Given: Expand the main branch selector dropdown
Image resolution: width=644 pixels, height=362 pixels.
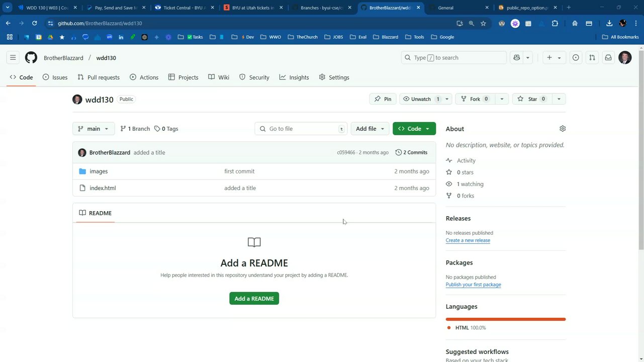Looking at the screenshot, I should tap(94, 129).
